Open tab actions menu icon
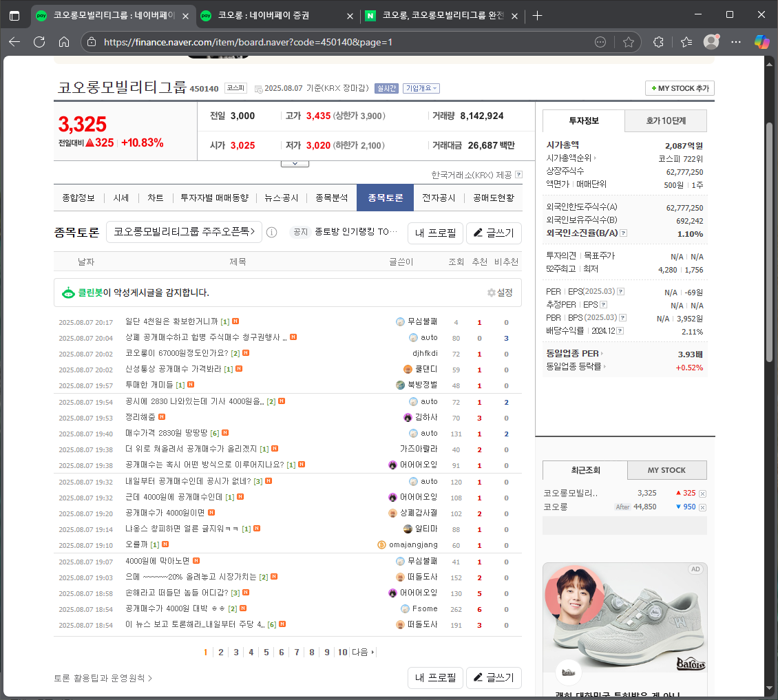 point(14,16)
